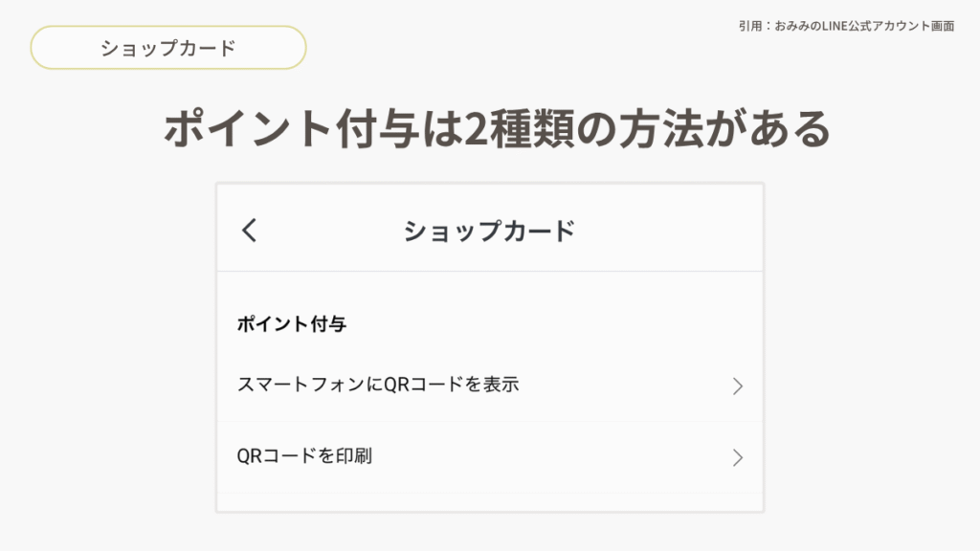Tap the back arrow in the header
980x551 pixels.
coord(250,231)
